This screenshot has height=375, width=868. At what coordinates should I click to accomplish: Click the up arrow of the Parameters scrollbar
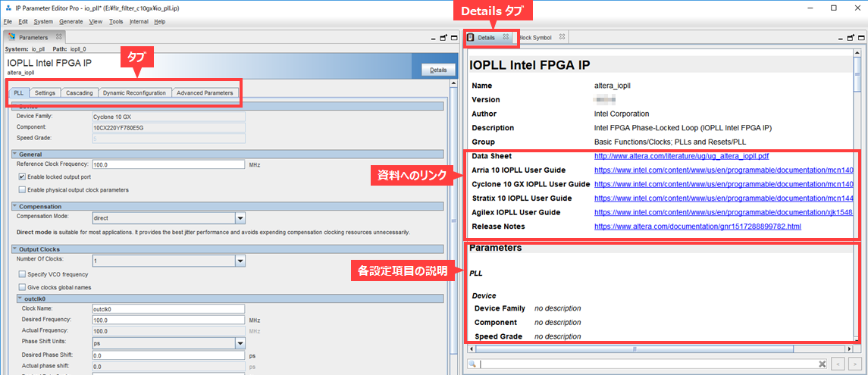click(x=454, y=83)
